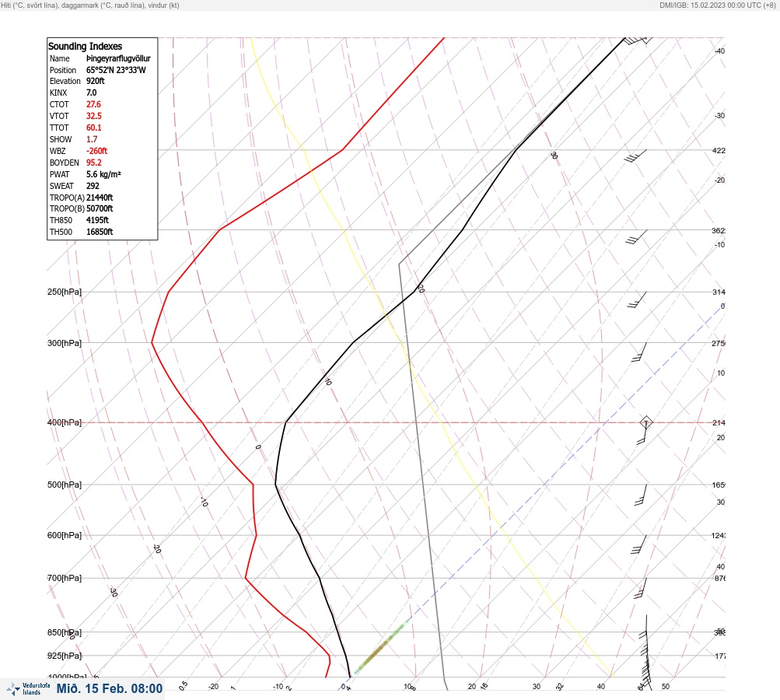Click the 925[hPa] pressure label
The width and height of the screenshot is (780, 700).
pos(65,656)
